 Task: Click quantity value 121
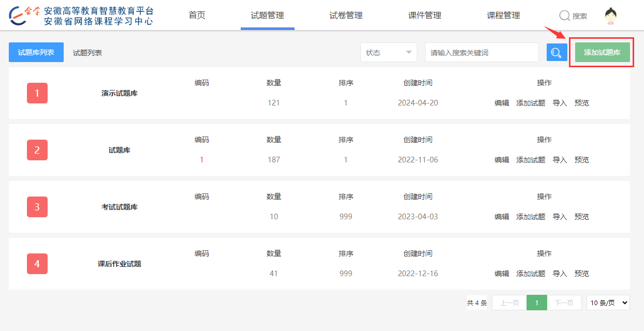tap(274, 103)
